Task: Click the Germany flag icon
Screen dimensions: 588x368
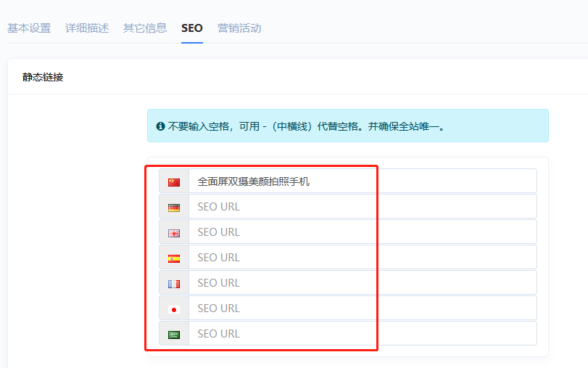Action: click(x=174, y=208)
